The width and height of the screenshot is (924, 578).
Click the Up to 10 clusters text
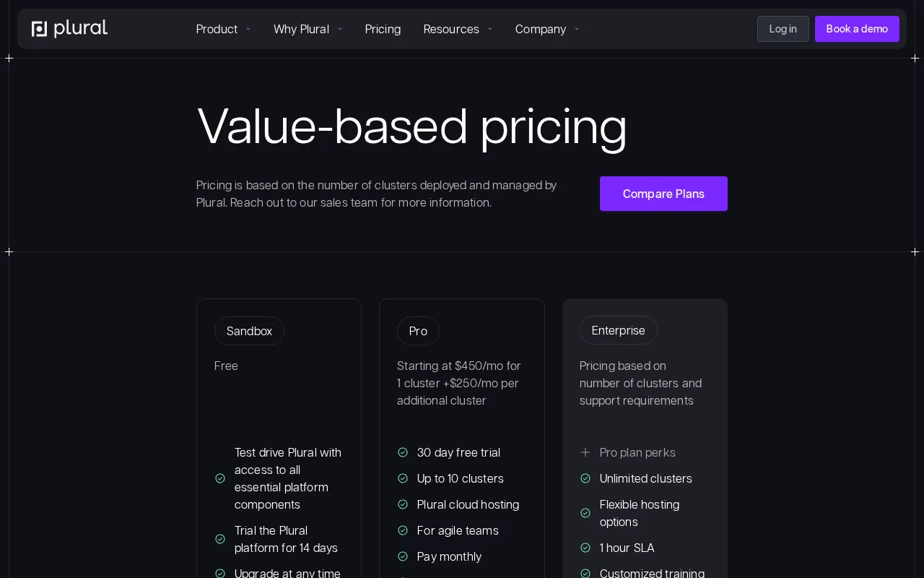tap(461, 478)
